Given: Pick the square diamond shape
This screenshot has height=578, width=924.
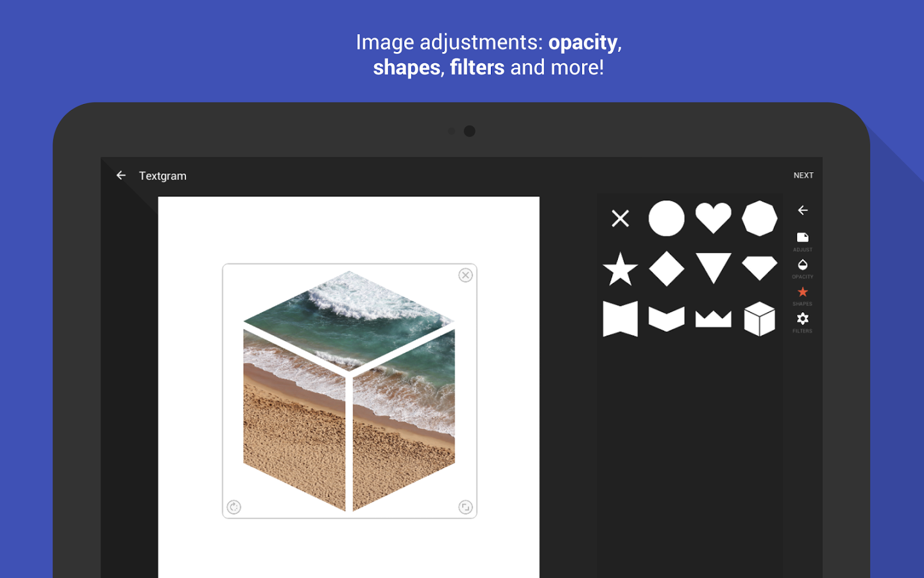Looking at the screenshot, I should (667, 268).
